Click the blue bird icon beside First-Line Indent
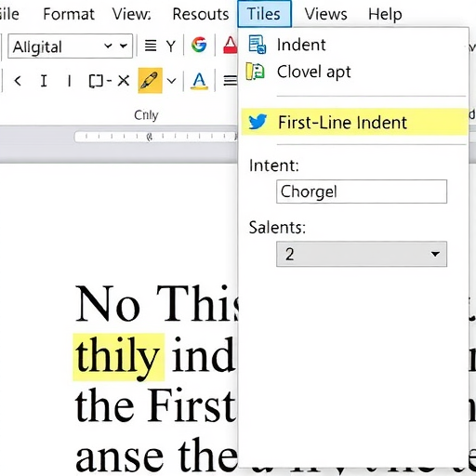The image size is (476, 476). [x=258, y=122]
